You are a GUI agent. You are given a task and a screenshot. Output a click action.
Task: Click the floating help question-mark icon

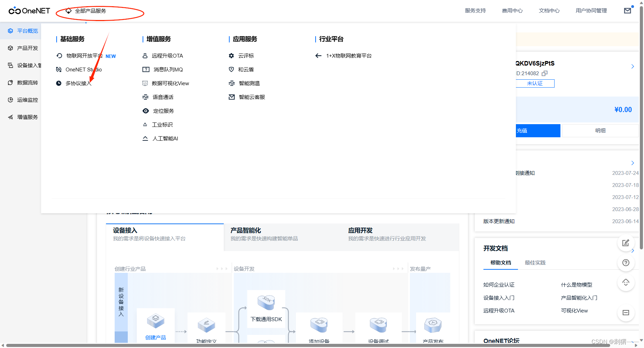[626, 262]
